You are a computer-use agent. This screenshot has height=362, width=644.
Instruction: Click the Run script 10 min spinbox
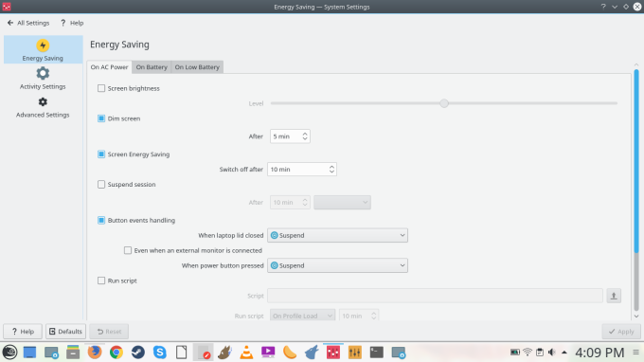tap(359, 316)
